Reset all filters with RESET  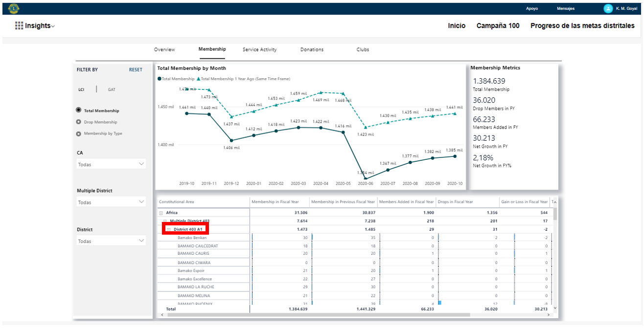136,70
